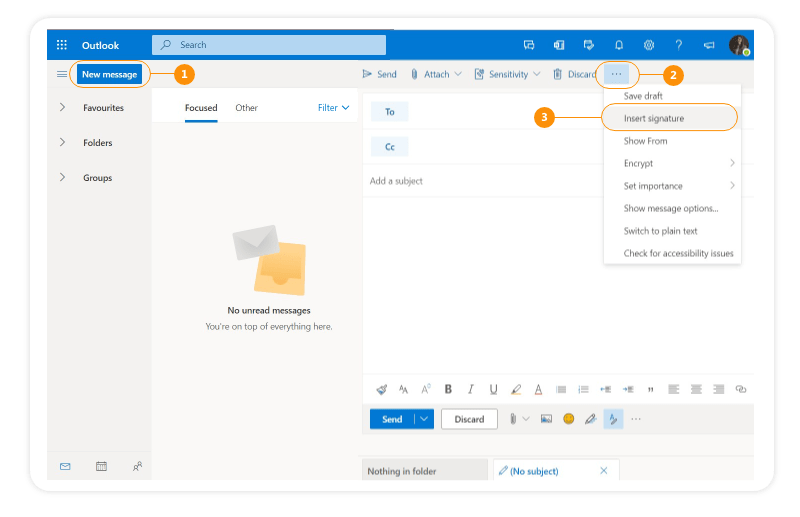The width and height of the screenshot is (800, 517).
Task: Insert quote block
Action: (x=651, y=390)
